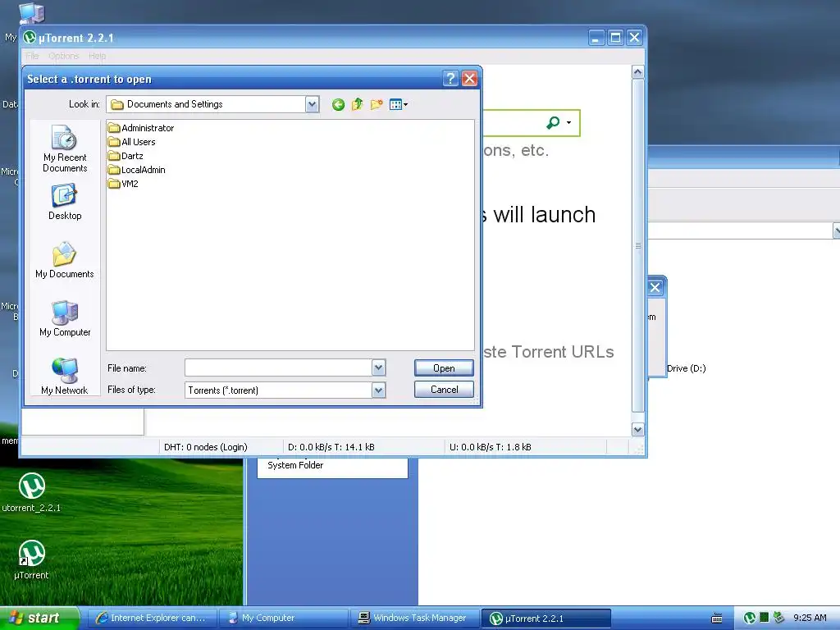
Task: Select the All Users folder
Action: tap(132, 142)
